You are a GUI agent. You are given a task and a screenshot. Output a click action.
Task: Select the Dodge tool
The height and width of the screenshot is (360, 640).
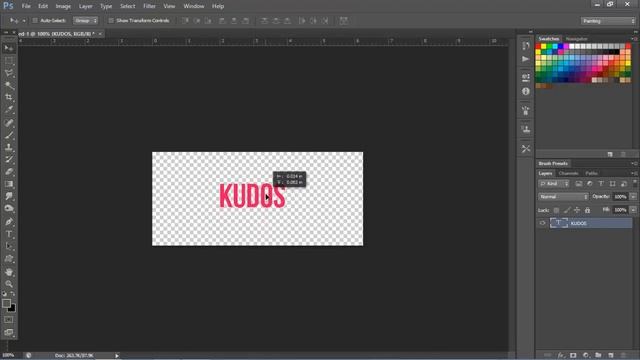pyautogui.click(x=9, y=209)
